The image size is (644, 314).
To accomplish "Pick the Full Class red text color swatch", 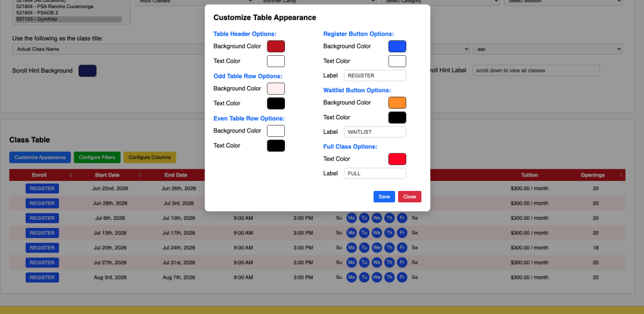I will (x=397, y=159).
